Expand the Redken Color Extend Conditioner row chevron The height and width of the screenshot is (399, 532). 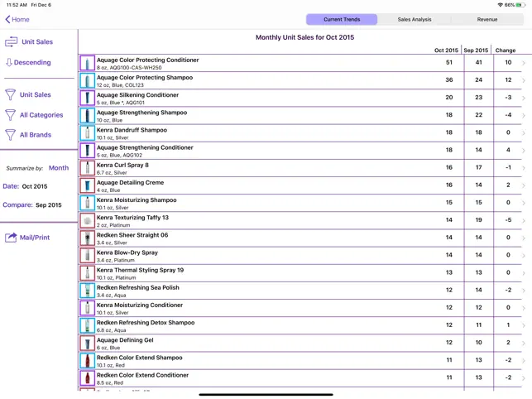pyautogui.click(x=524, y=378)
